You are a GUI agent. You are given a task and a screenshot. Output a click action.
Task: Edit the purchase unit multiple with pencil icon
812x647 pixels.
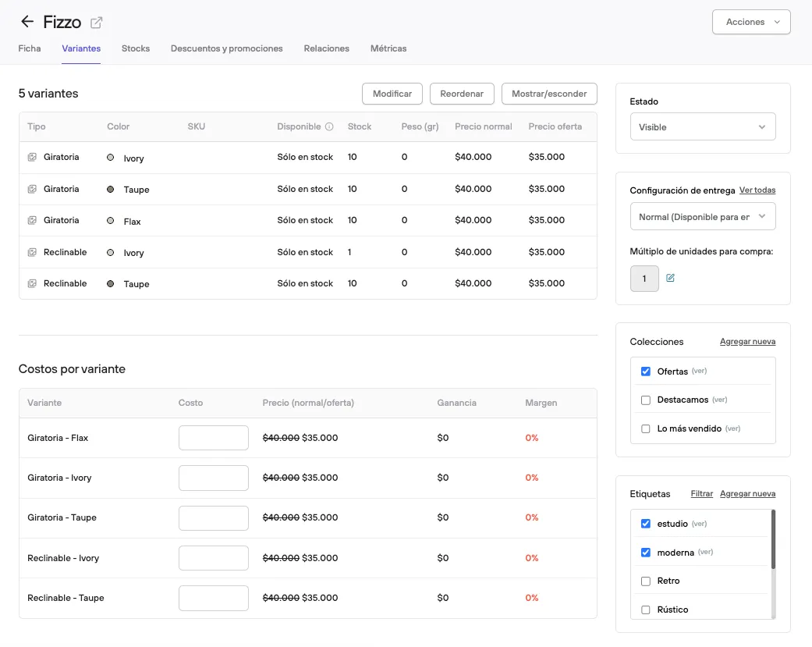pos(670,278)
